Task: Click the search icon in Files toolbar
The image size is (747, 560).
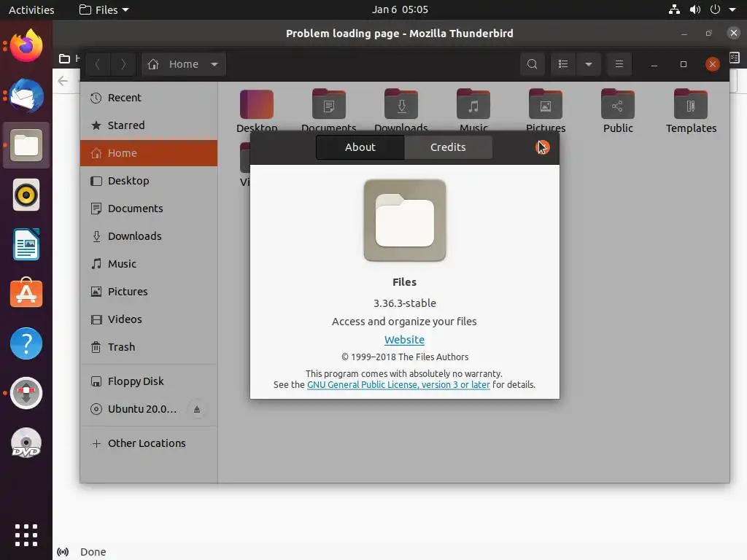Action: pos(532,64)
